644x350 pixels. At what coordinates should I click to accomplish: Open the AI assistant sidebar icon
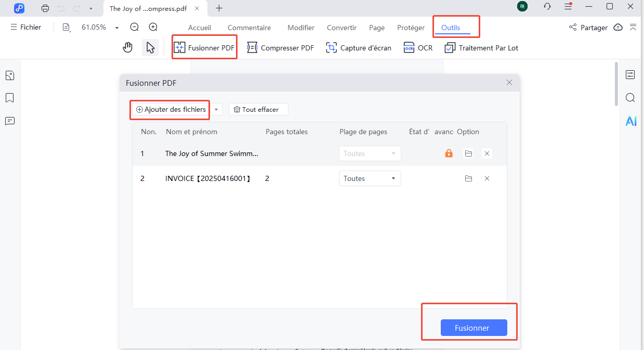tap(630, 121)
